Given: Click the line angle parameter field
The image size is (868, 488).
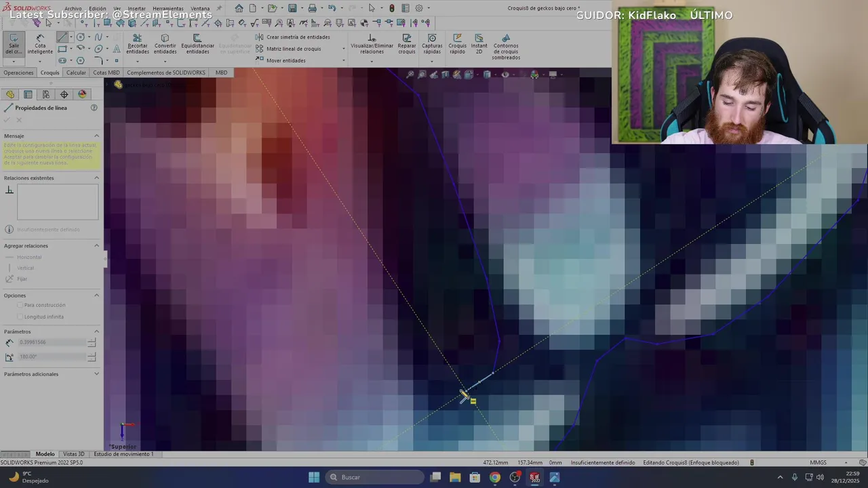Looking at the screenshot, I should (52, 357).
